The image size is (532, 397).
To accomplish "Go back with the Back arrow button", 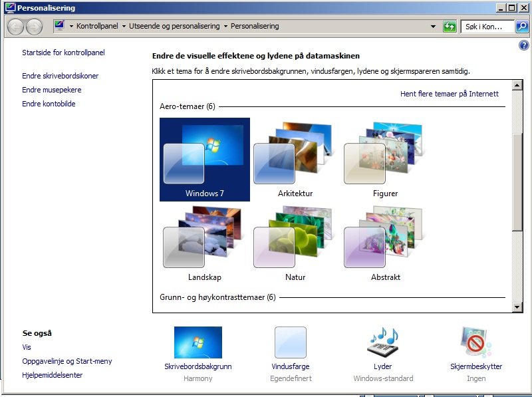I will [15, 27].
